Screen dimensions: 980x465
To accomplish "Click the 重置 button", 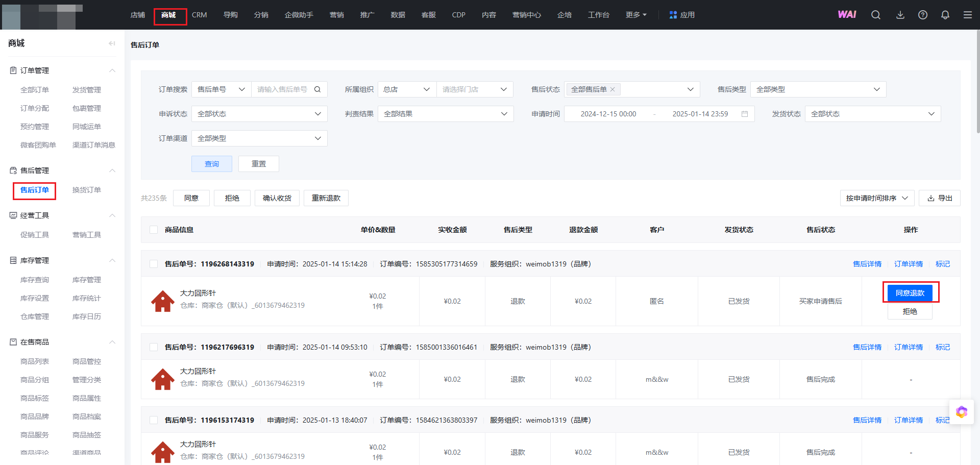I will click(x=259, y=164).
